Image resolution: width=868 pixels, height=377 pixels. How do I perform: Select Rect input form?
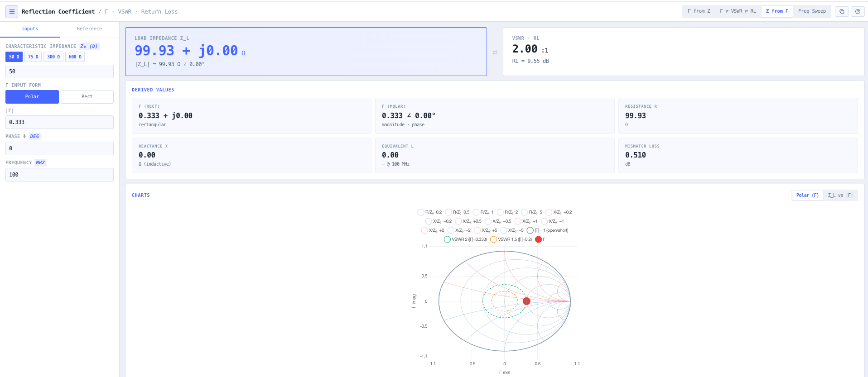[x=87, y=97]
